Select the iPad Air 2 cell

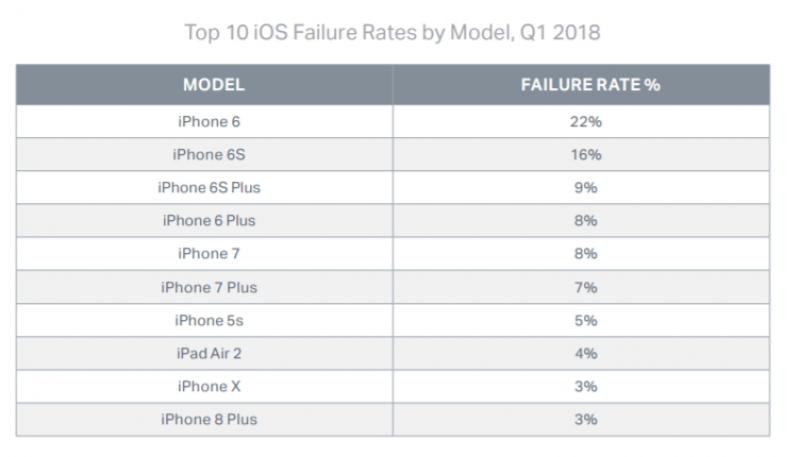209,354
